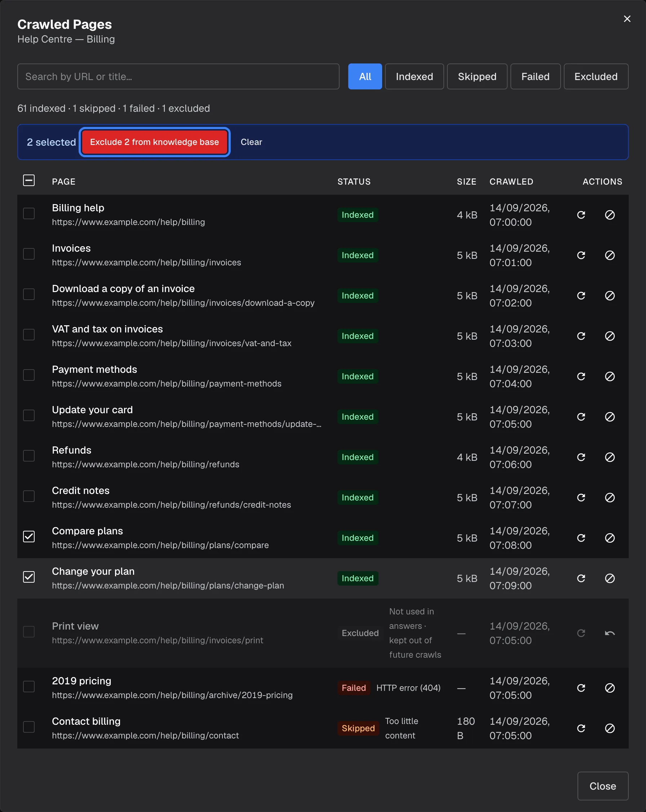Tick the Invoices row checkbox
Screen dimensions: 646x812
(x=29, y=253)
